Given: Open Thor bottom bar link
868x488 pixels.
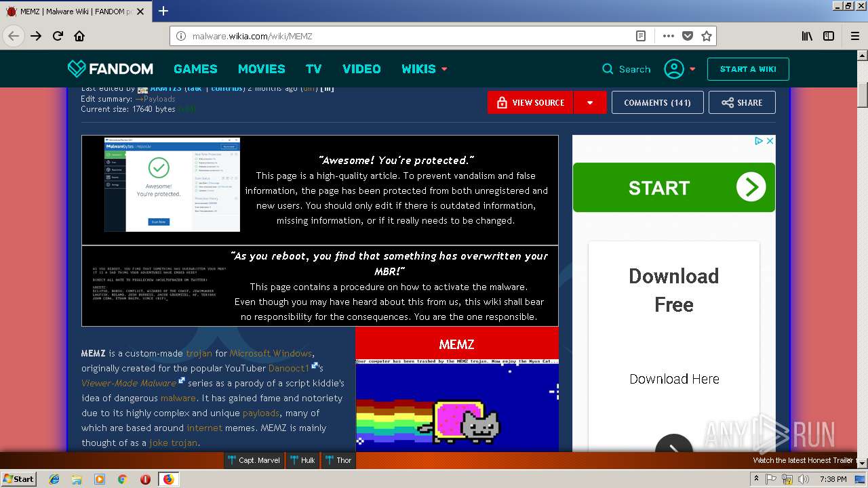Looking at the screenshot, I should click(x=338, y=460).
